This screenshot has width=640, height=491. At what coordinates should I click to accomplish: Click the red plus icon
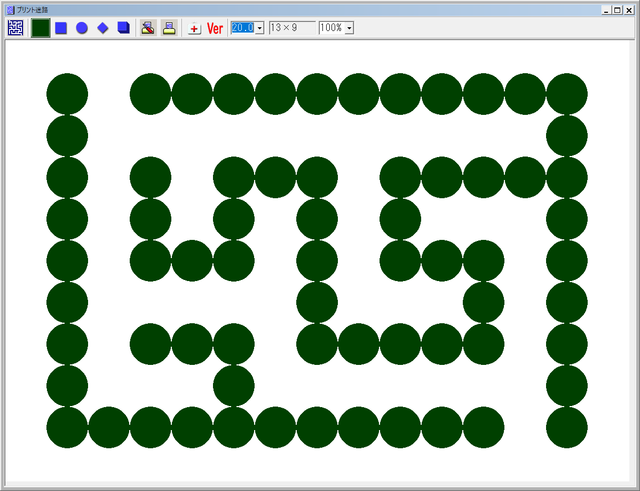[x=194, y=28]
